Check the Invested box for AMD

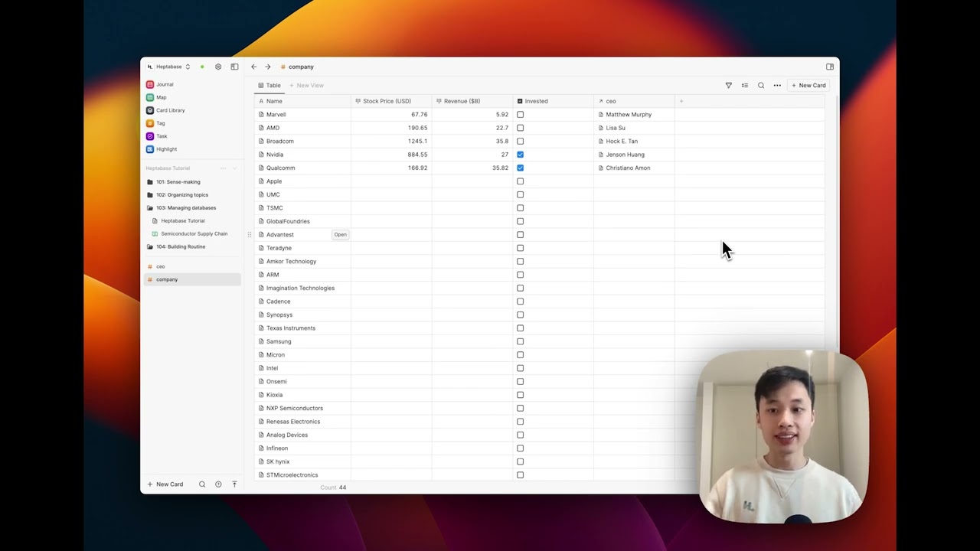[521, 128]
